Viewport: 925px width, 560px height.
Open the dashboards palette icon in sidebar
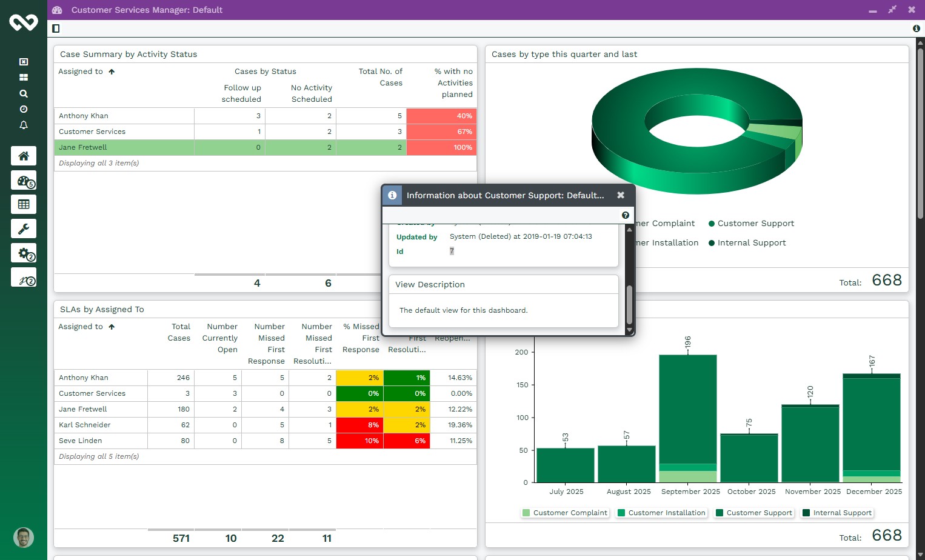click(x=24, y=181)
